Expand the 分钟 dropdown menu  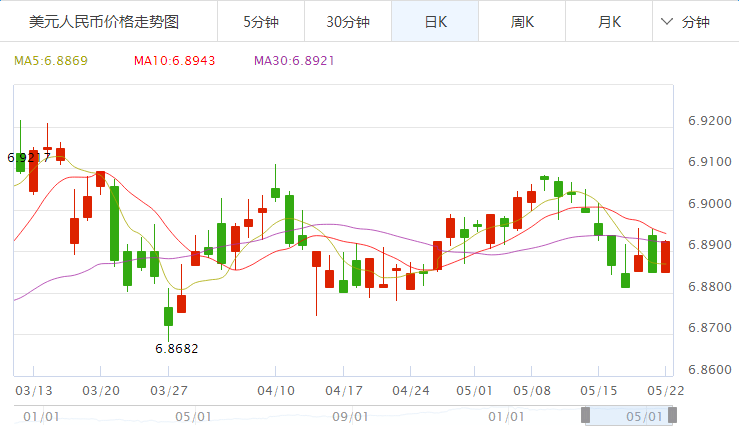(686, 22)
